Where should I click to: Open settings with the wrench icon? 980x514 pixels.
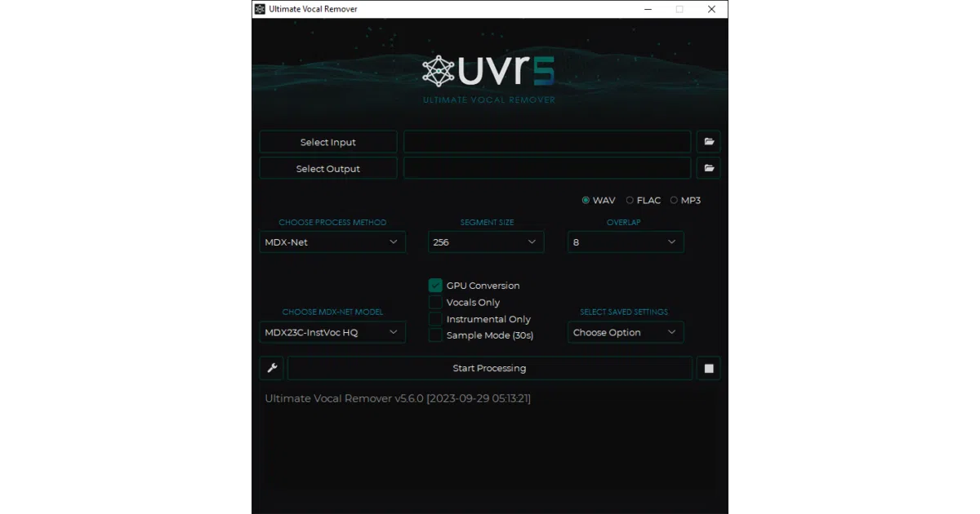[272, 368]
